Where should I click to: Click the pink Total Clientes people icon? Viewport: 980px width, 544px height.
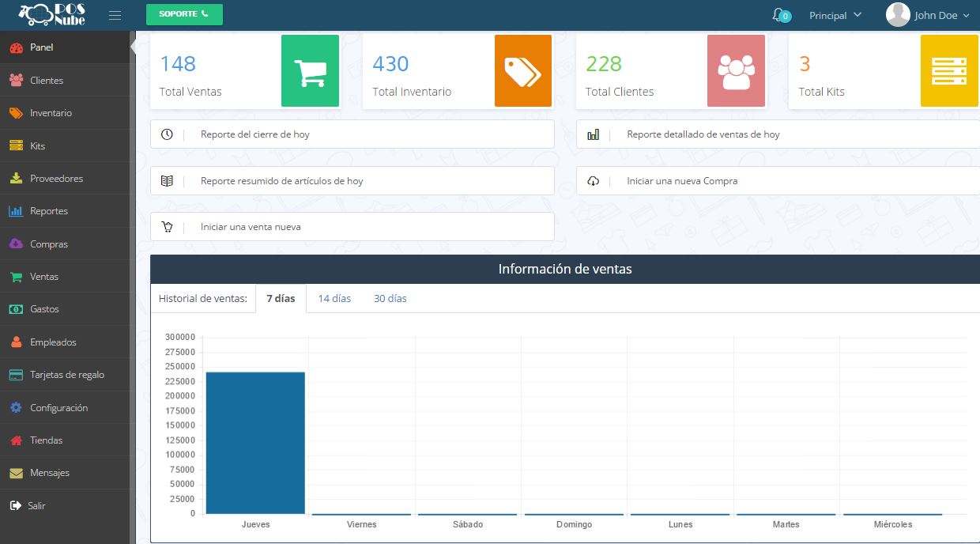pyautogui.click(x=736, y=71)
